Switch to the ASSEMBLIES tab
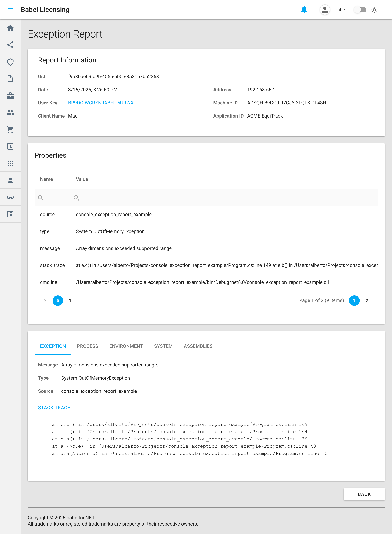 click(x=198, y=346)
